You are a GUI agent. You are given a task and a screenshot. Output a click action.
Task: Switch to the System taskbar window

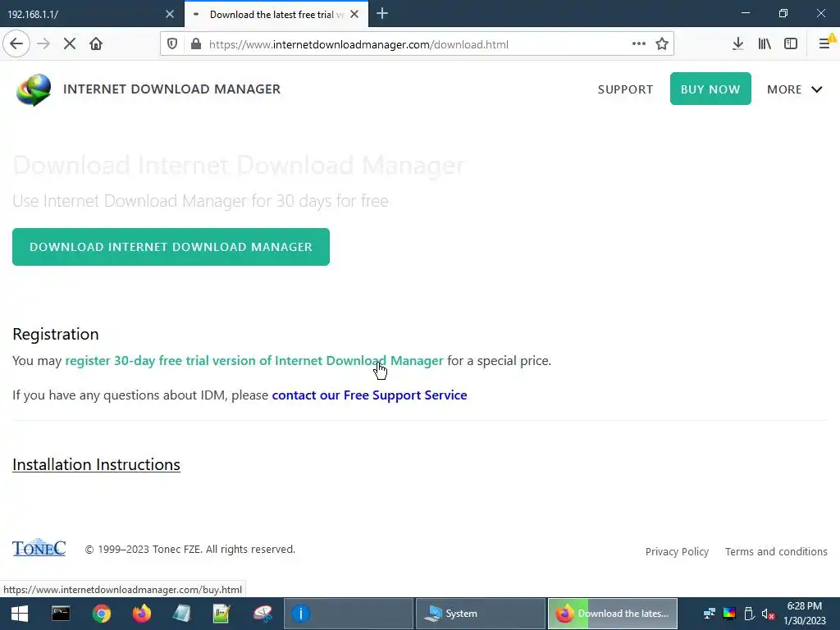click(x=481, y=614)
